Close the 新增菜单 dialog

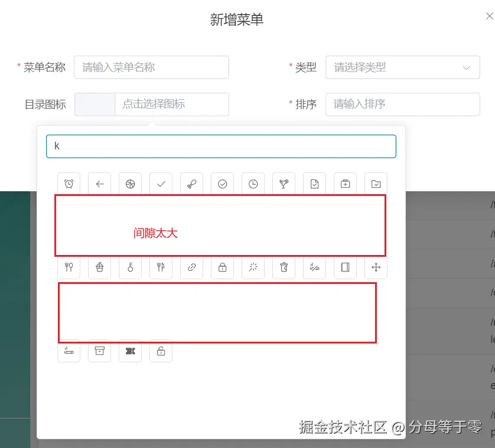click(489, 16)
